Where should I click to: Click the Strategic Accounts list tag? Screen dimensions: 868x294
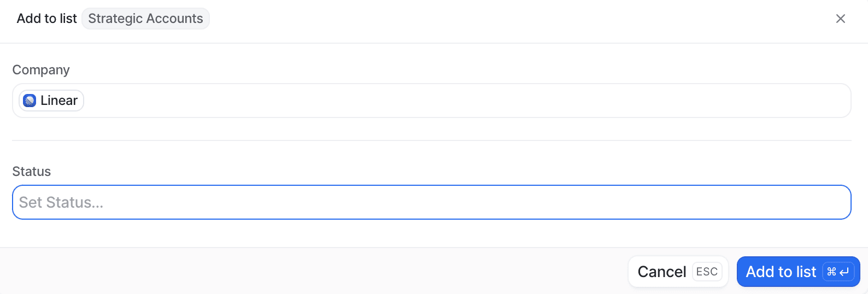[145, 19]
